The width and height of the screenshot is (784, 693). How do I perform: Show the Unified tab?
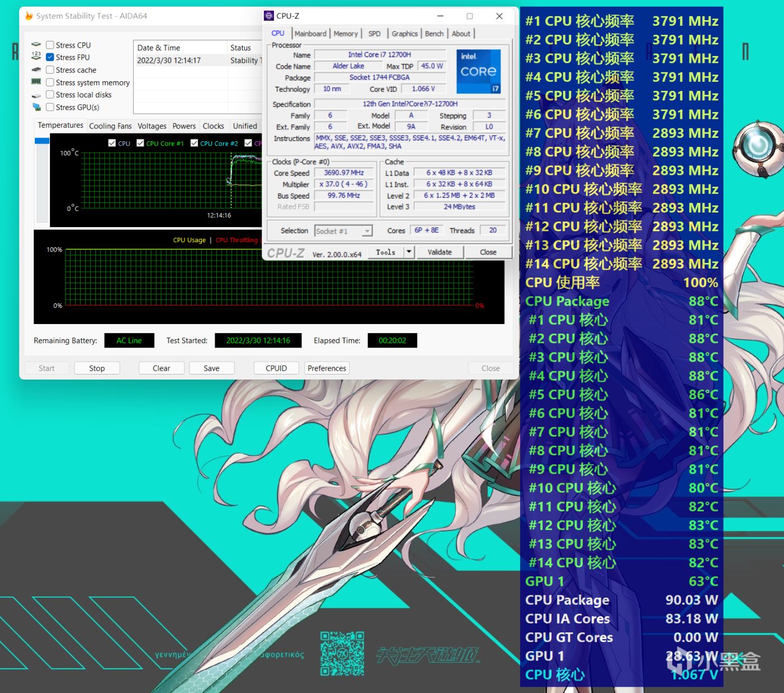coord(245,126)
